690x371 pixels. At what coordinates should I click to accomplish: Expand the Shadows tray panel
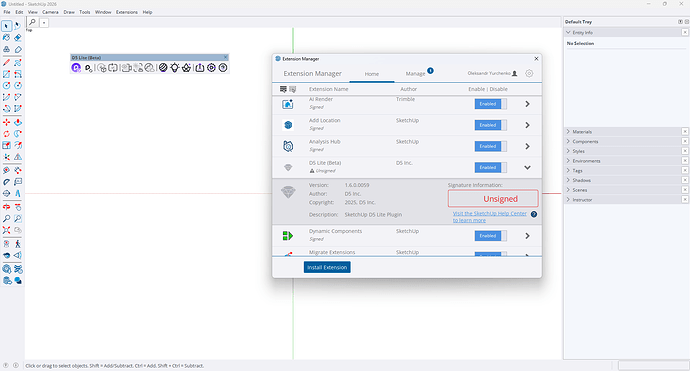coord(568,180)
